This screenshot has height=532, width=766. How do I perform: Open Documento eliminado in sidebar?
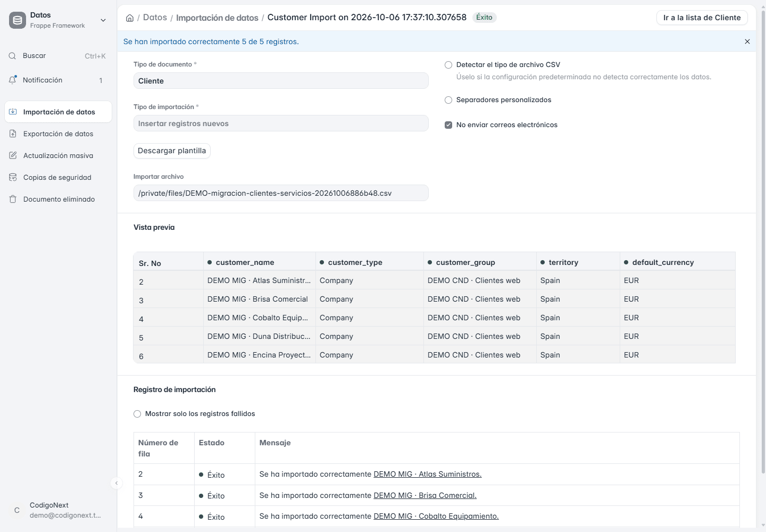tap(59, 199)
